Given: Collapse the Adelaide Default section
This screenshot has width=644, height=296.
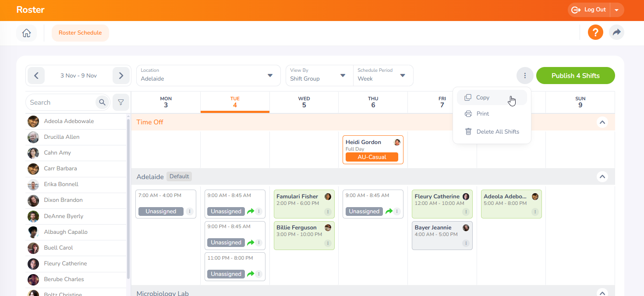Looking at the screenshot, I should pos(602,176).
